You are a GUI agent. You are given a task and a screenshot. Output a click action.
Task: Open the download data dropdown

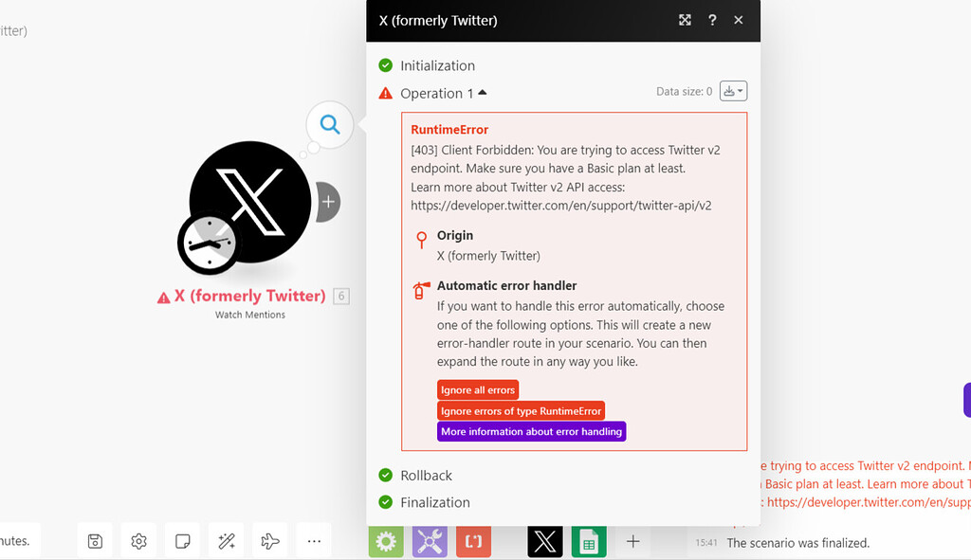[733, 90]
